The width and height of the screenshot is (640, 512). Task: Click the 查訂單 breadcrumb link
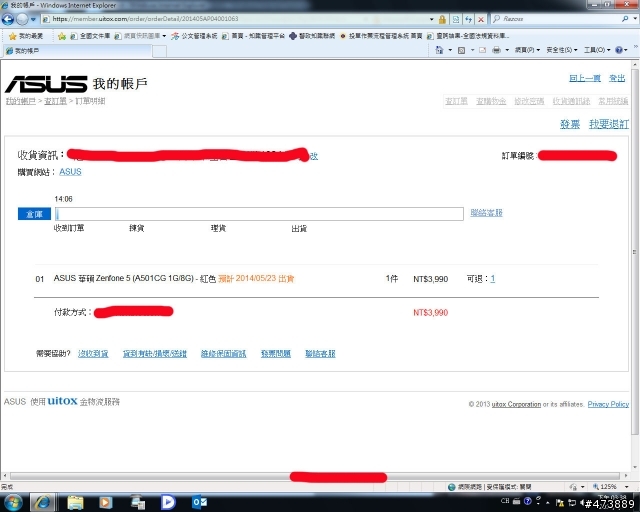pos(55,101)
